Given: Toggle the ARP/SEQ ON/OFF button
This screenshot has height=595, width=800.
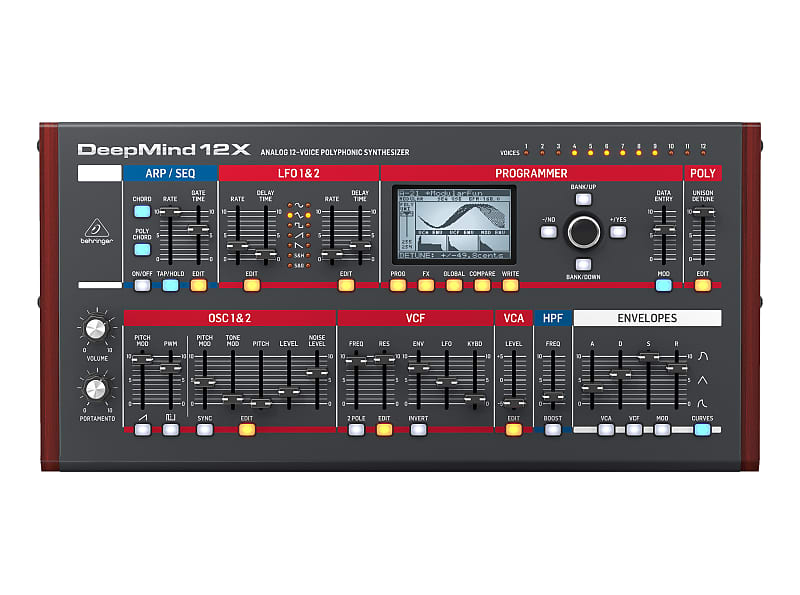Looking at the screenshot, I should pyautogui.click(x=142, y=285).
